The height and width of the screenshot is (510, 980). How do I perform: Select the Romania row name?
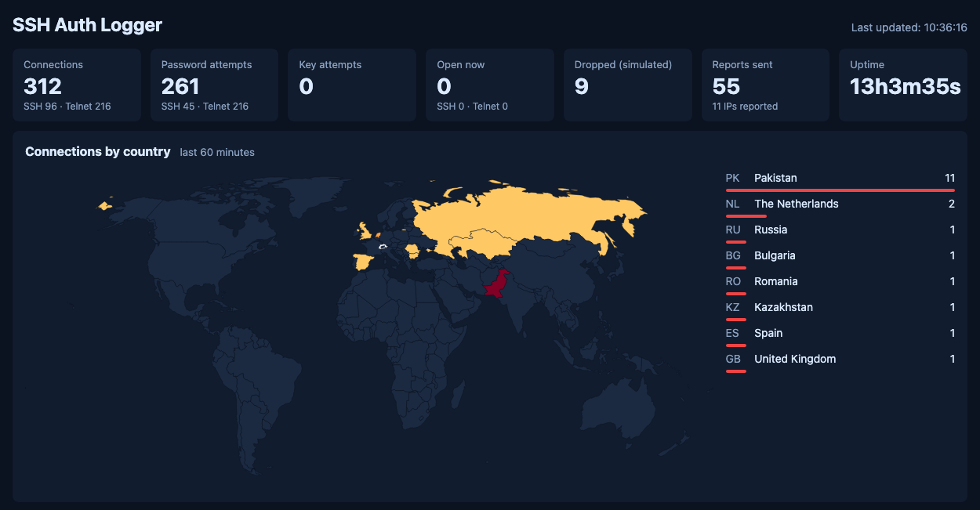(x=776, y=281)
